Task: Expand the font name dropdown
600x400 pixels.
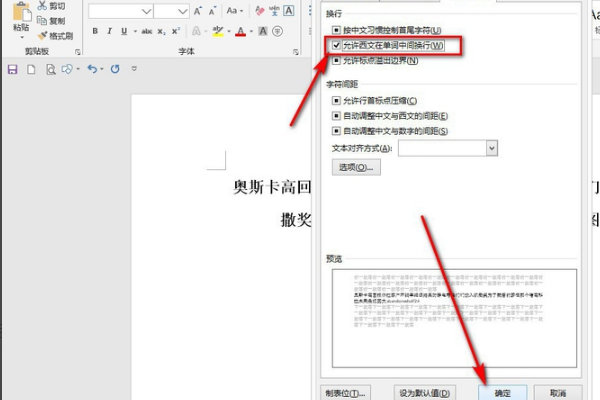Action: (x=146, y=10)
